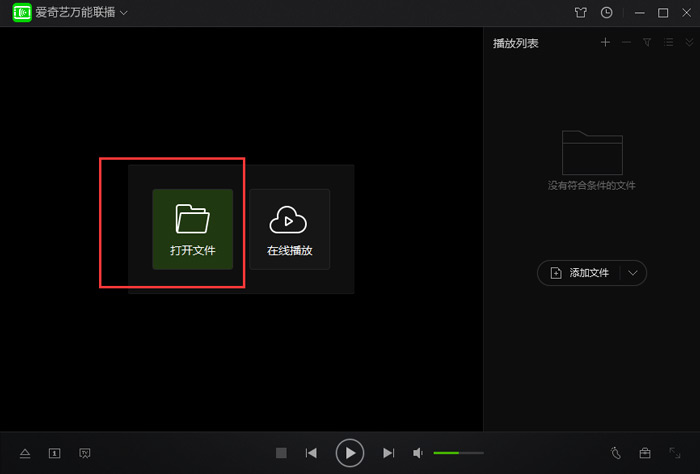The height and width of the screenshot is (474, 700).
Task: Expand the arrow beside 添加文件
Action: click(633, 273)
